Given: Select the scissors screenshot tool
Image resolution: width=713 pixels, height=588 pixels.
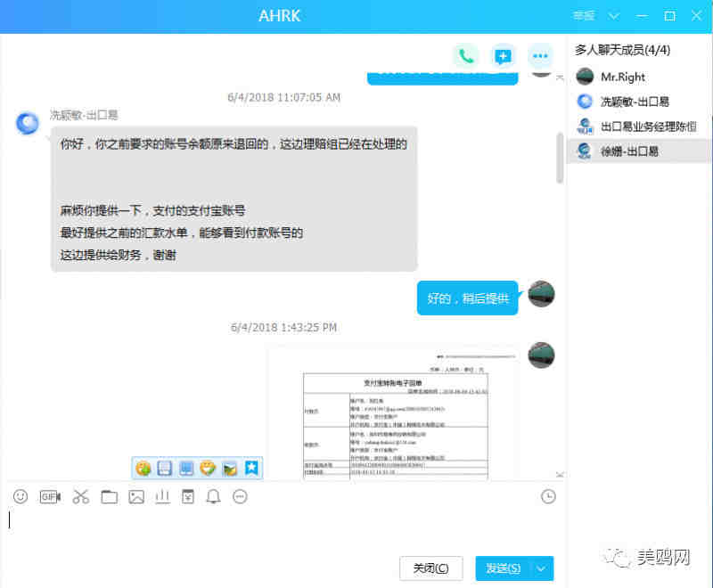Looking at the screenshot, I should coord(81,496).
